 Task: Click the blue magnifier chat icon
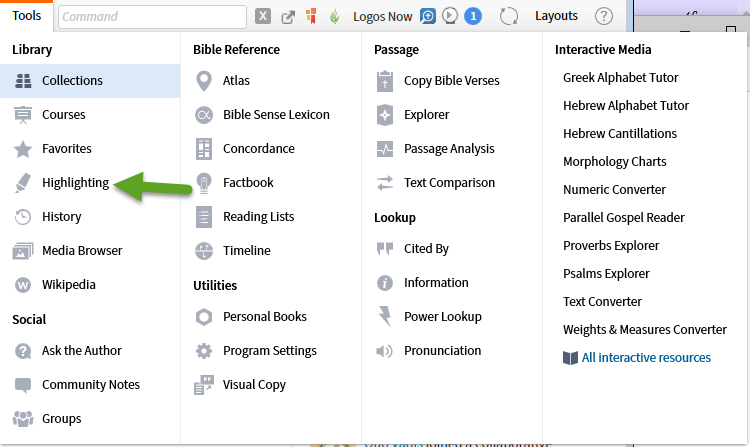point(428,16)
